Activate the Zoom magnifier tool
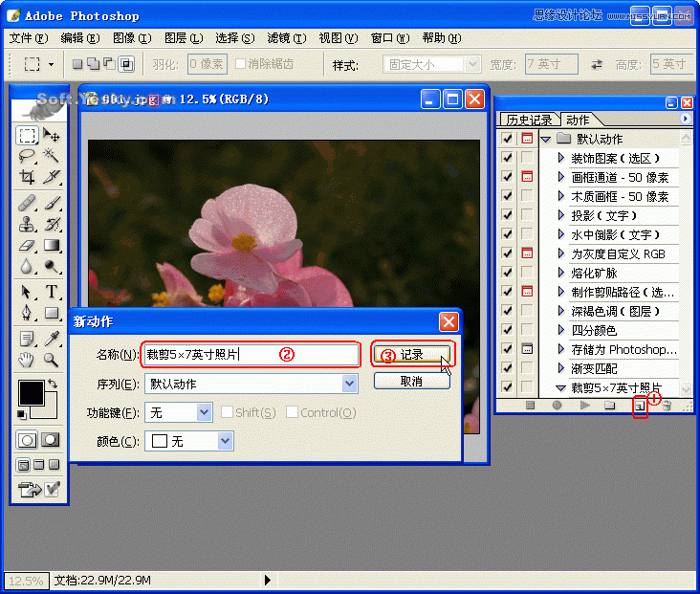This screenshot has height=594, width=700. [x=52, y=360]
